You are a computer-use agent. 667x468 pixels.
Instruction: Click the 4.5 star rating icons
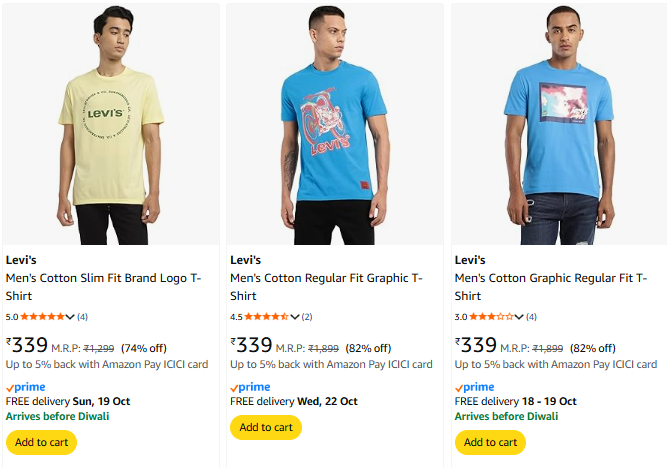pos(266,317)
